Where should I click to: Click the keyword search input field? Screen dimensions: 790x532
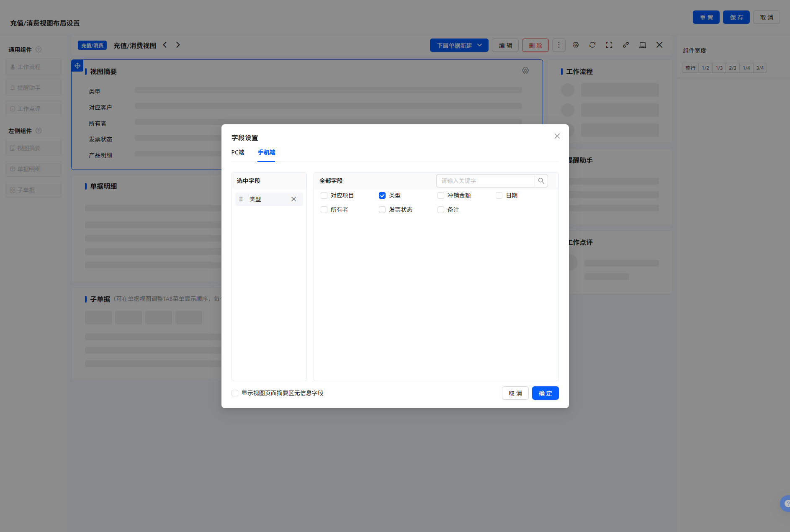[x=486, y=181]
